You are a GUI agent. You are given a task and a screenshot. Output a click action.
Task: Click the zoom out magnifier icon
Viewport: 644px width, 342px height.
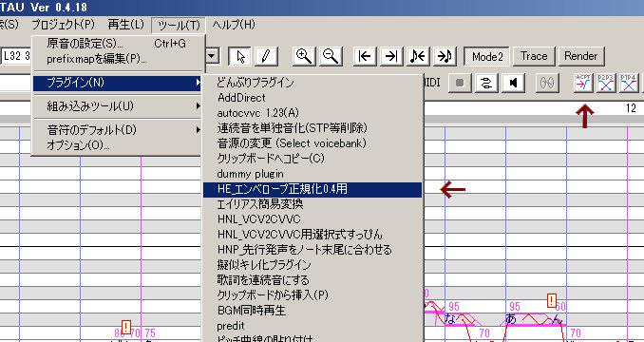(331, 56)
